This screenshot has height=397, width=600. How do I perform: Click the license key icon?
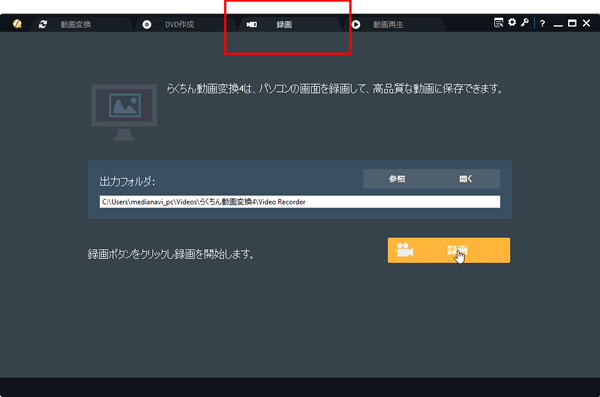(525, 22)
